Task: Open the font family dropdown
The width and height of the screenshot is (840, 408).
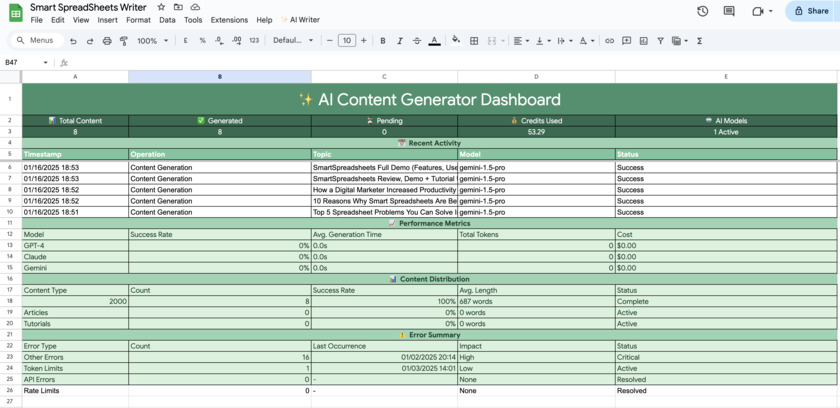Action: pos(293,41)
